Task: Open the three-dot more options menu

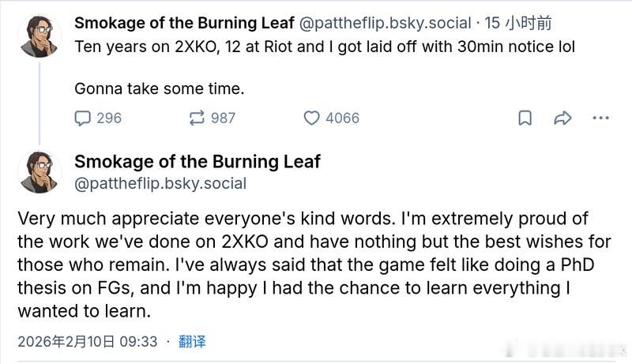Action: tap(600, 118)
